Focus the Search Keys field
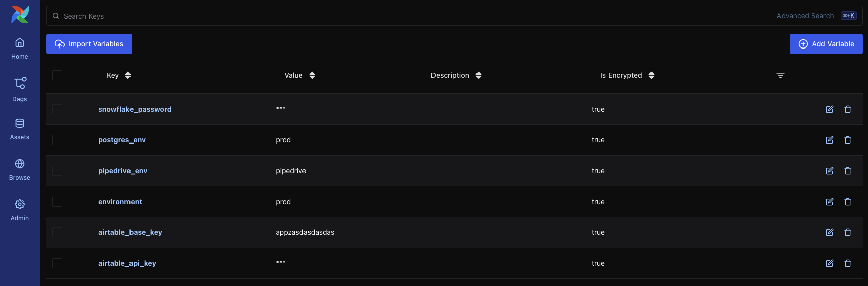 pos(405,16)
